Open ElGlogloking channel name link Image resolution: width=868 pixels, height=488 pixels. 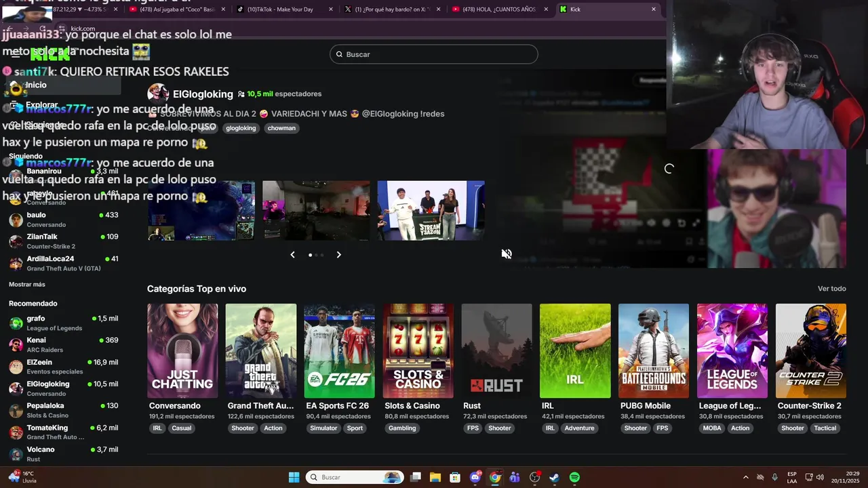tap(203, 94)
